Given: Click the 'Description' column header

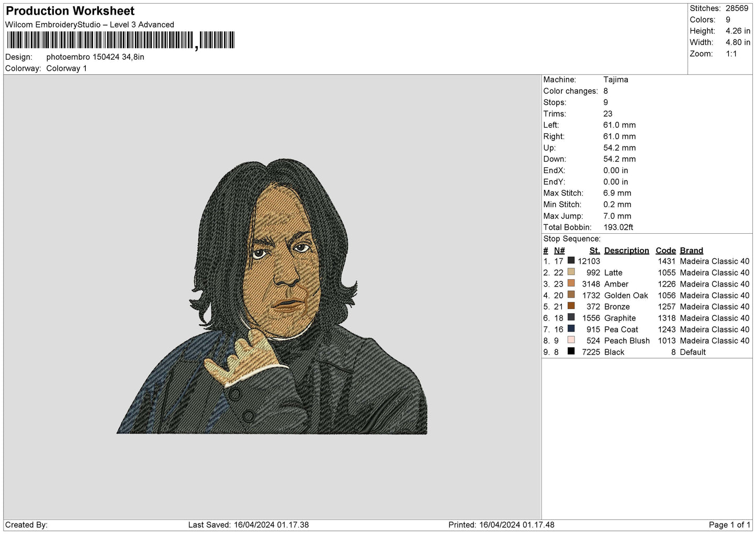Looking at the screenshot, I should pos(626,251).
